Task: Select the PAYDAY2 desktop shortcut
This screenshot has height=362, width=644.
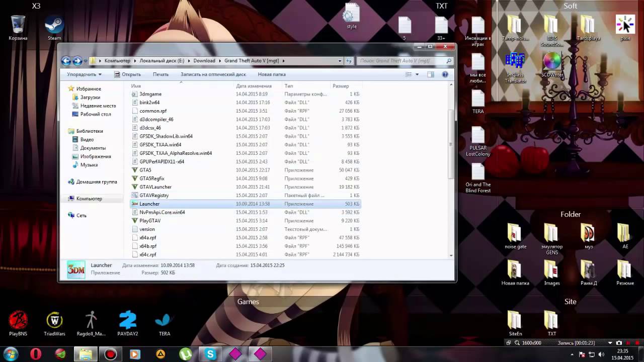Action: (x=128, y=324)
